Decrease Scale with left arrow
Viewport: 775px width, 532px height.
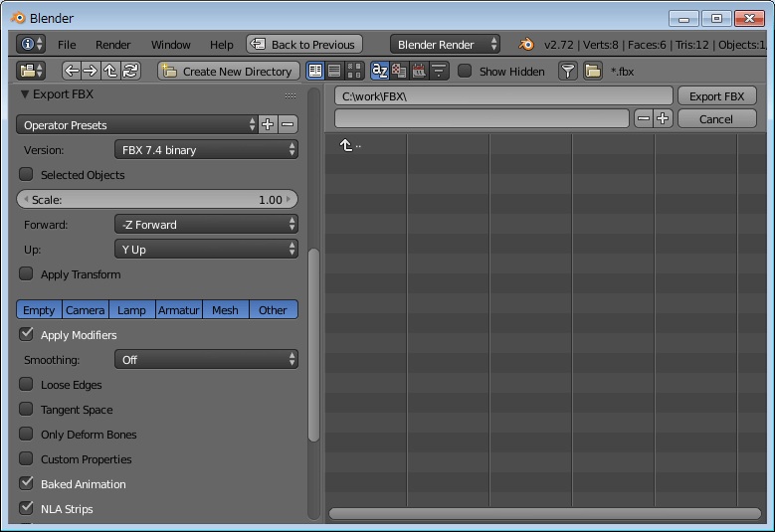click(x=26, y=199)
